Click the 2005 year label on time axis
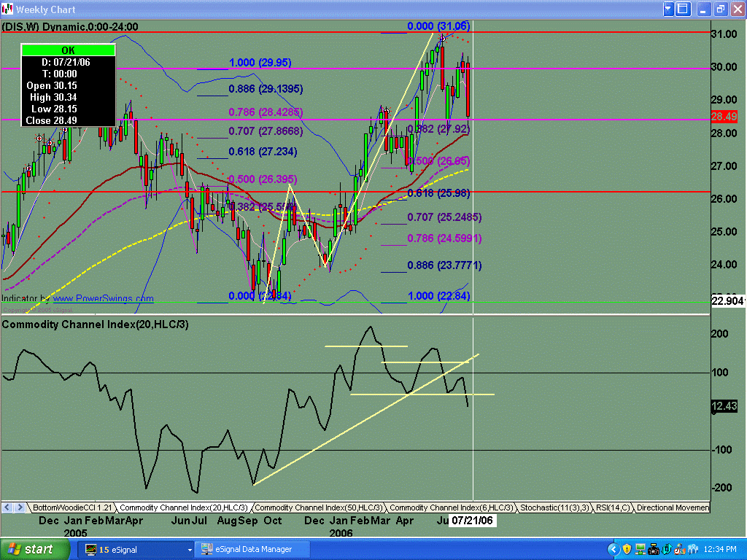 point(75,533)
